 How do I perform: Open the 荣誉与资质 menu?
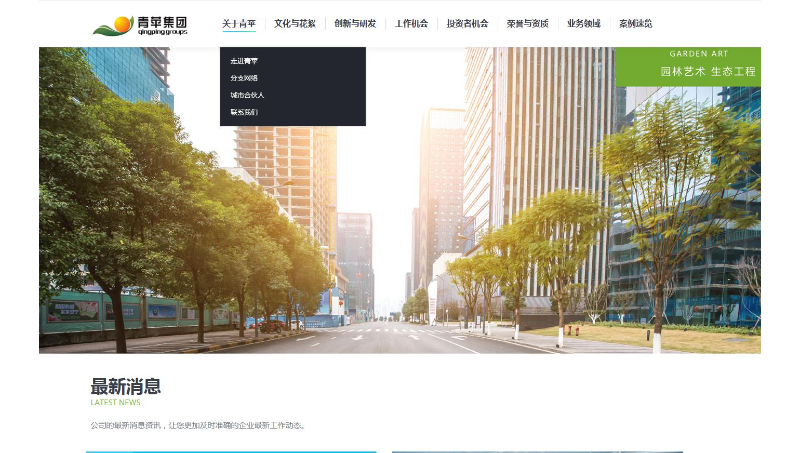(x=528, y=23)
